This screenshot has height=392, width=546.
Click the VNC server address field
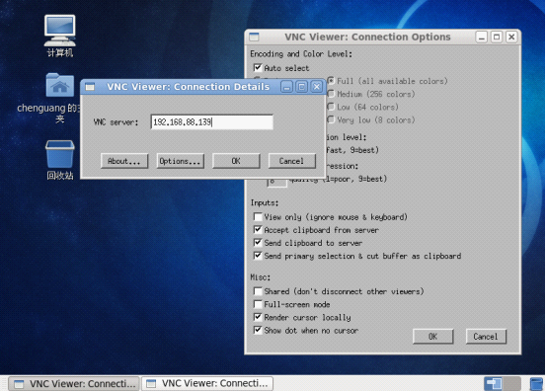click(x=211, y=121)
